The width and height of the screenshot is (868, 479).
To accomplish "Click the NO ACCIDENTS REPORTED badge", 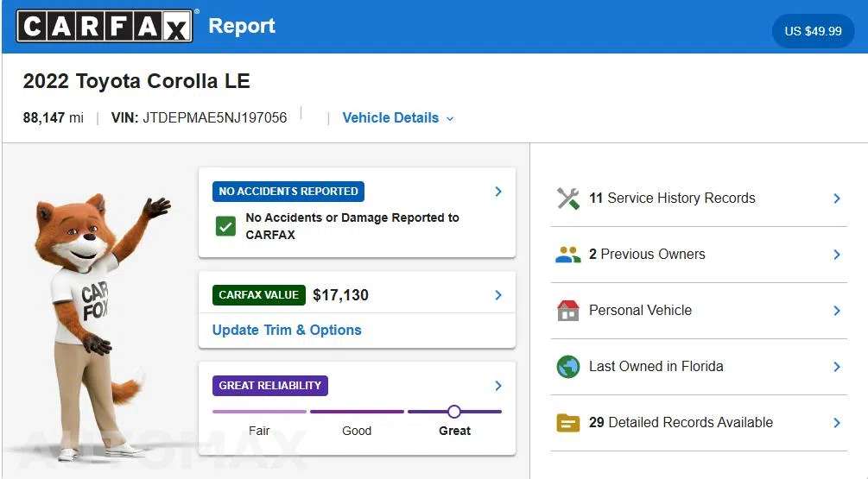I will tap(288, 192).
